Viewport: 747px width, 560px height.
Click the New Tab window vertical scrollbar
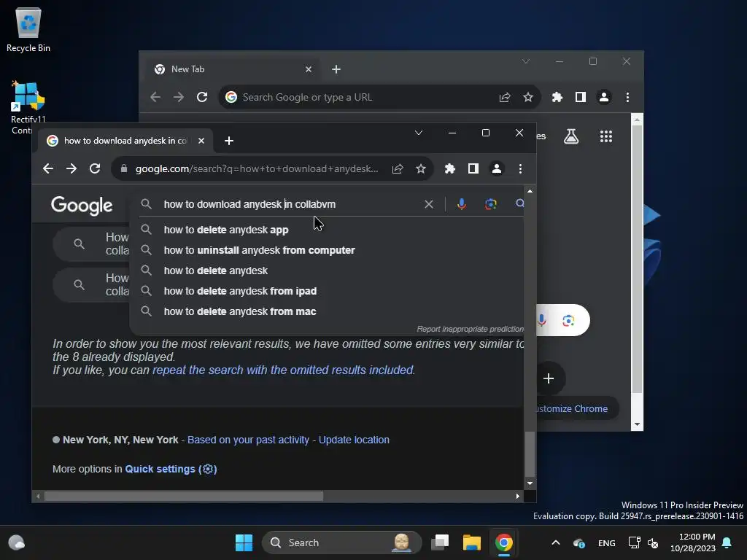pos(637,259)
